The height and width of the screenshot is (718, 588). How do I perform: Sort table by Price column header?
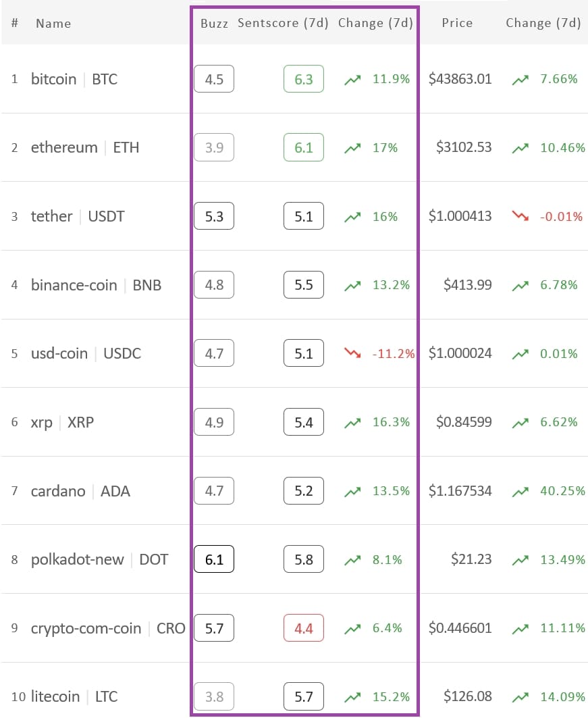tap(457, 23)
